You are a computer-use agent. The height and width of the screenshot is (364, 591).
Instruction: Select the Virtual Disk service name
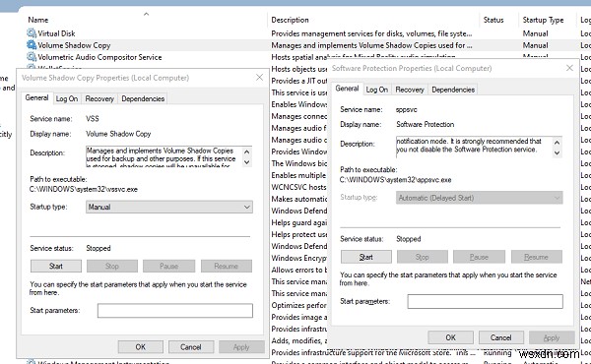(56, 33)
